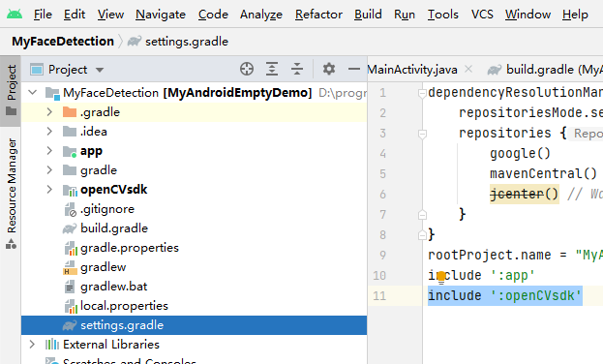Expand External Libraries node
This screenshot has width=603, height=364.
(x=33, y=345)
